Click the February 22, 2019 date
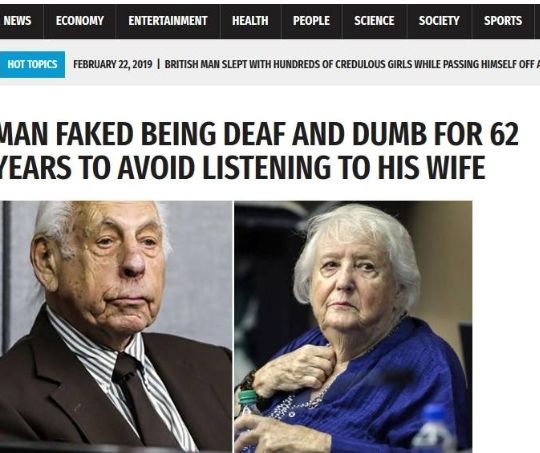540x453 pixels. (x=113, y=64)
